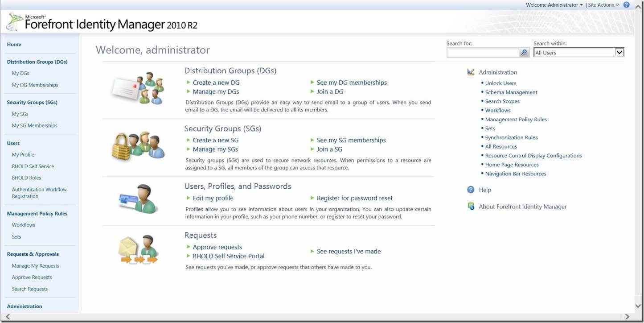Open Resource Control Display Configurations

coord(533,155)
